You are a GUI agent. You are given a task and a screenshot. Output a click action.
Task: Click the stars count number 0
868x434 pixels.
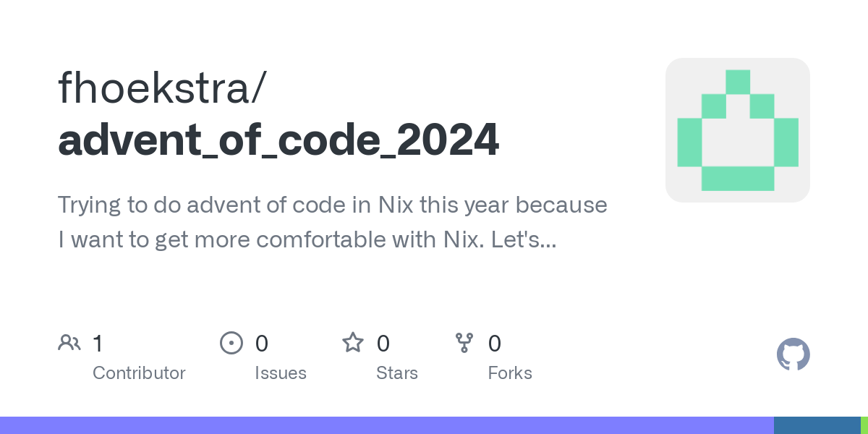(383, 344)
